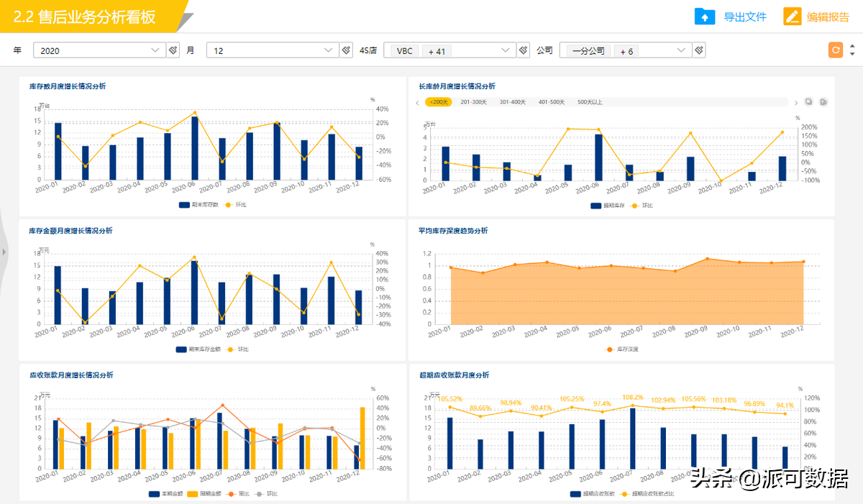Toggle the 超期库存 legend series
The width and height of the screenshot is (863, 504).
pyautogui.click(x=606, y=206)
